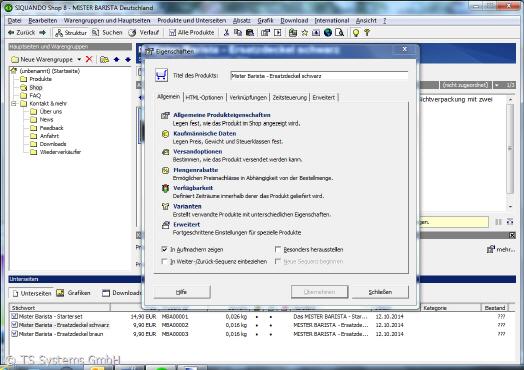Open the Struktur view from toolbar

(71, 32)
